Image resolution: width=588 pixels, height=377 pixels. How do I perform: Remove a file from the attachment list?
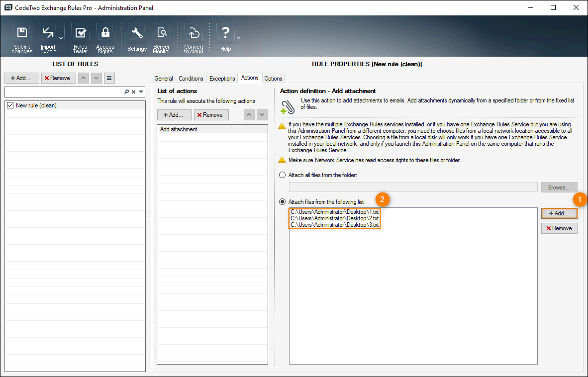pos(559,228)
